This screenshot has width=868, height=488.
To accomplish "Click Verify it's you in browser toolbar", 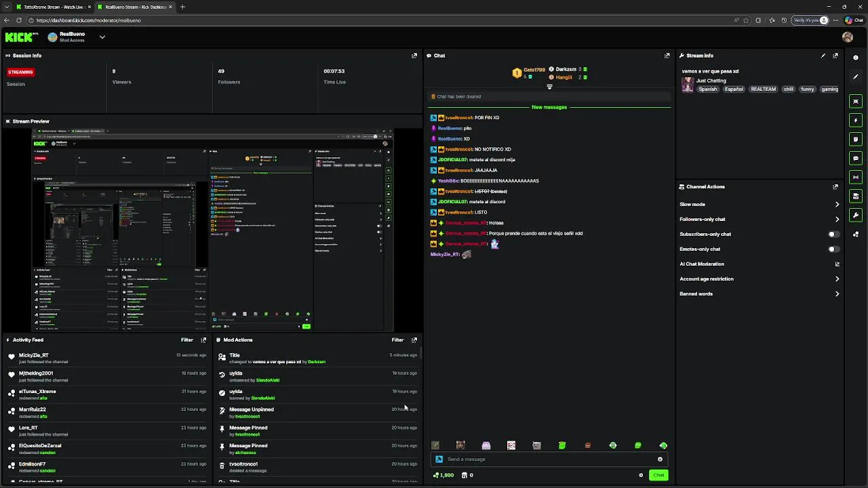I will [811, 20].
